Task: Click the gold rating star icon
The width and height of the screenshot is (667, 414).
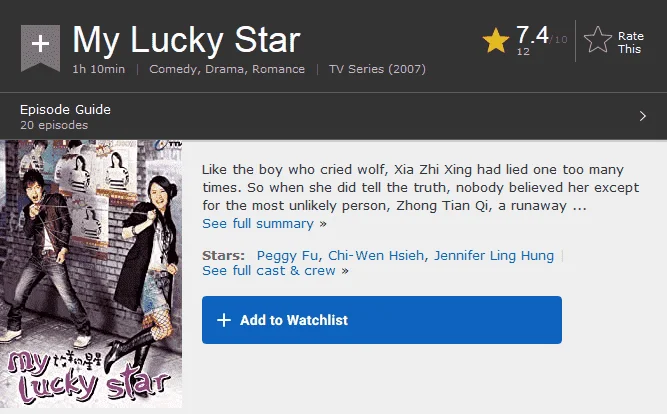Action: click(x=496, y=41)
